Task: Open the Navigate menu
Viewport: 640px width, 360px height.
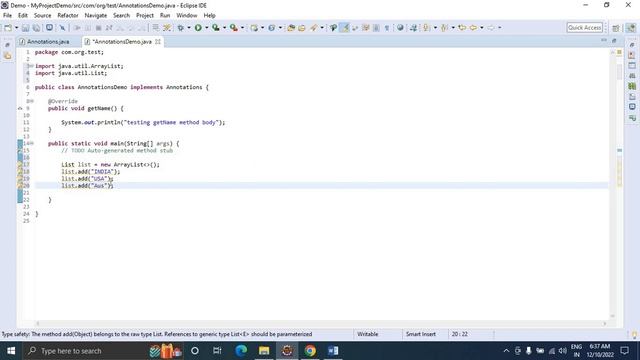Action: [96, 16]
